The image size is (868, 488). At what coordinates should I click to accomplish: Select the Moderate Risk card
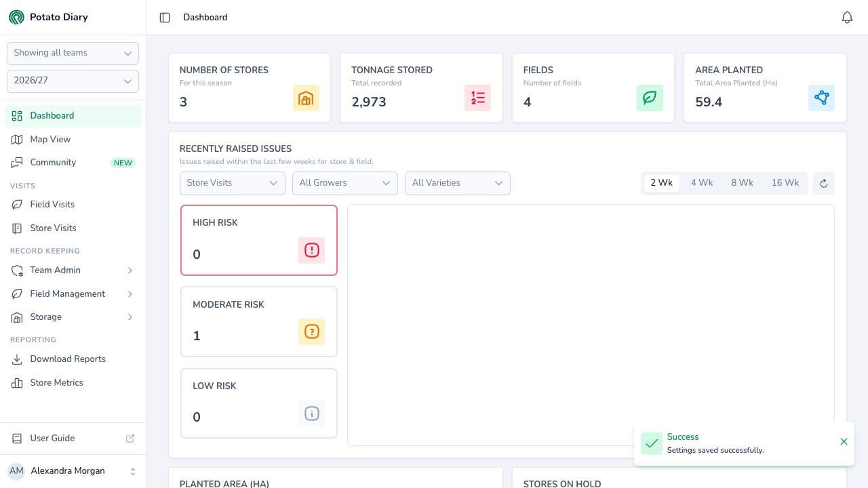coord(259,322)
